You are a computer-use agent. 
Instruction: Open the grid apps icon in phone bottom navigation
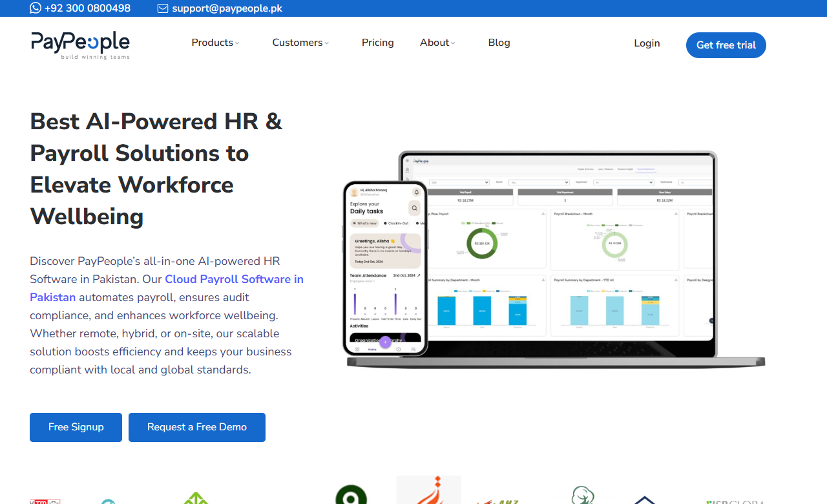tap(357, 348)
